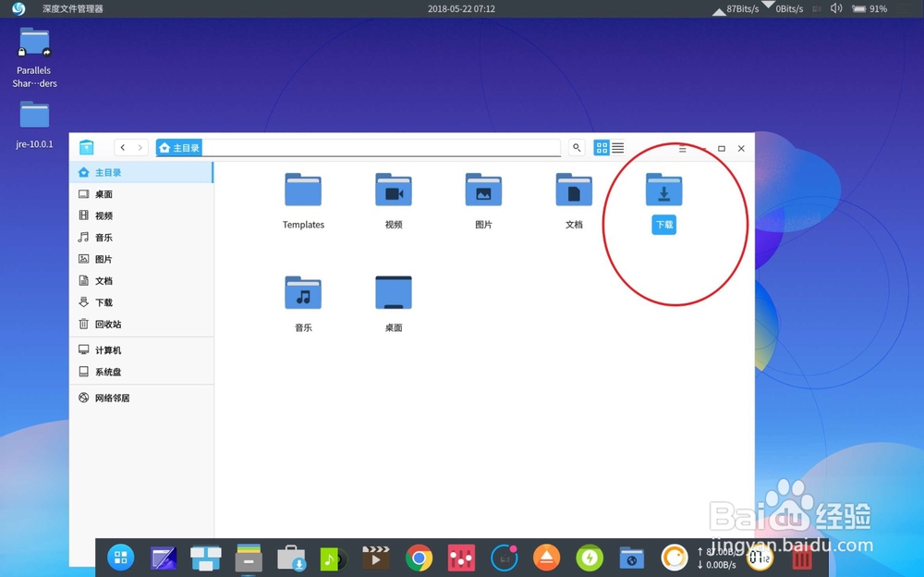The height and width of the screenshot is (577, 924).
Task: Click the empty address bar field
Action: 381,148
